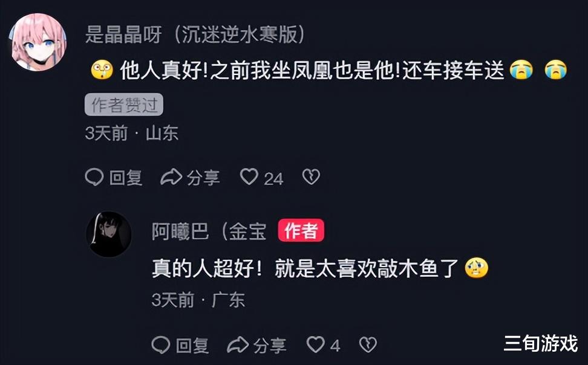Viewport: 588px width, 365px height.
Task: Like the first comment with 24 likes
Action: point(249,176)
